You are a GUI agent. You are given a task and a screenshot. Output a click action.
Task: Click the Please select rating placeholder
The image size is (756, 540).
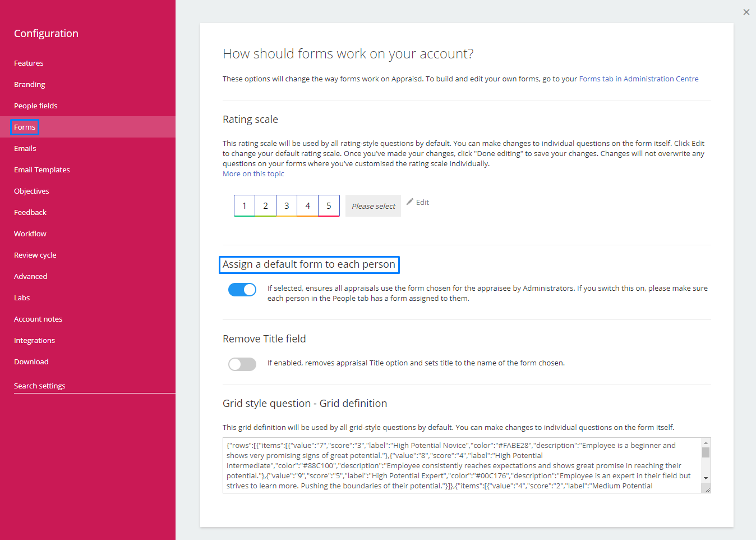pos(374,206)
